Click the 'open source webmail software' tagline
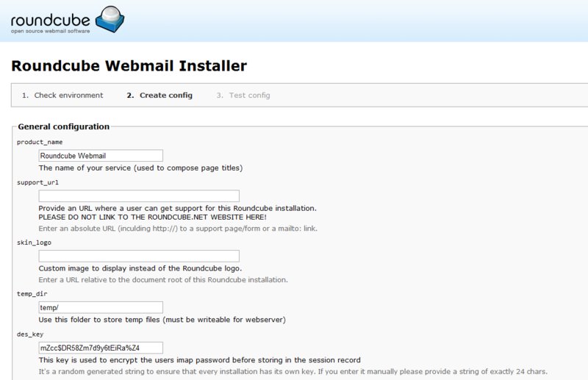 click(x=50, y=31)
